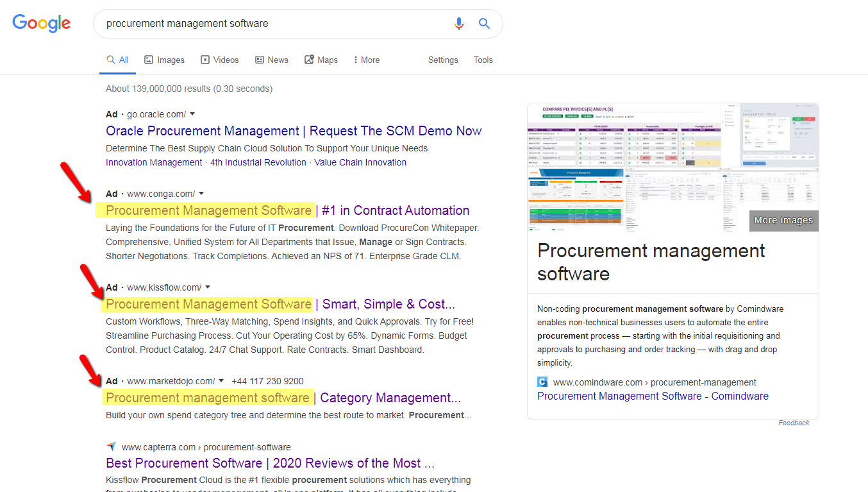
Task: Open the Market Dojo Category Management ad
Action: tap(283, 398)
